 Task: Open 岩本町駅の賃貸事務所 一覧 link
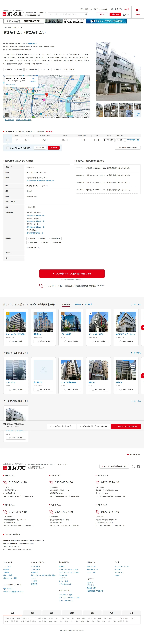[36, 215]
